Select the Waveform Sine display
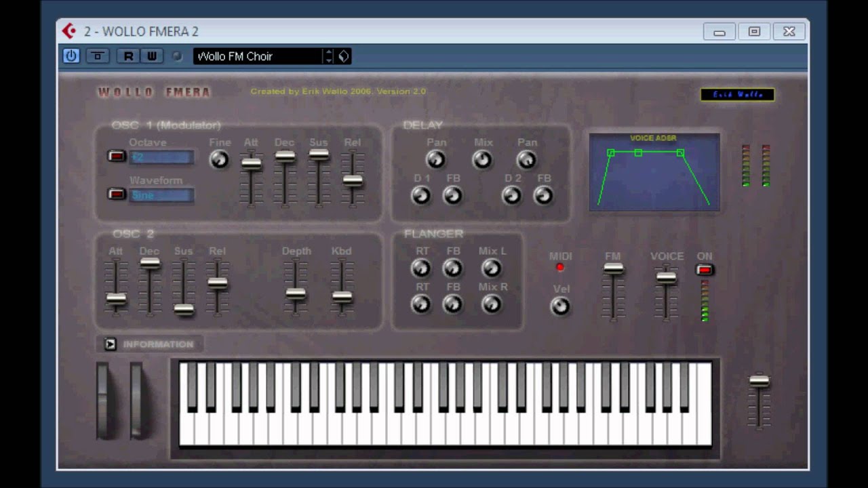Screen dimensions: 868x488 pyautogui.click(x=161, y=195)
